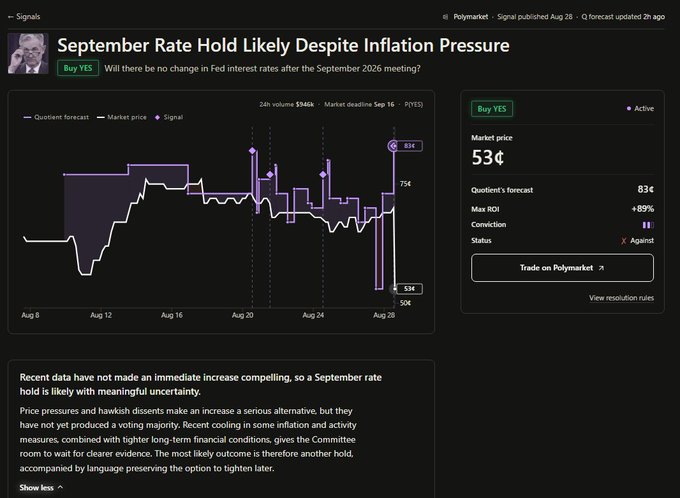Click the '75¢' y-axis label
The image size is (680, 498).
click(405, 184)
